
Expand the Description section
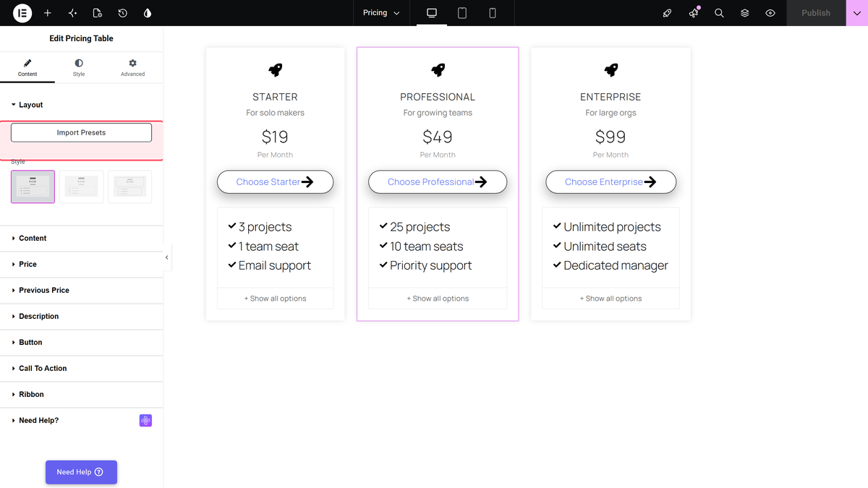[x=82, y=316]
